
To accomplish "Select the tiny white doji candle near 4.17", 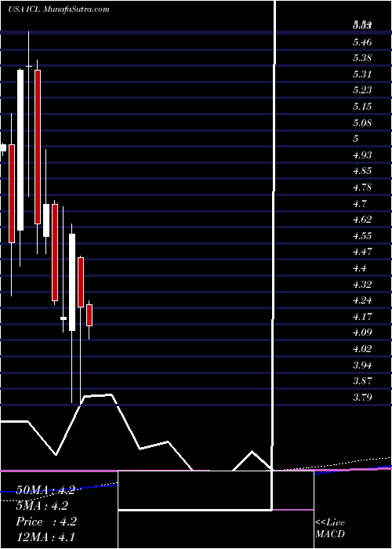I will 64,318.
